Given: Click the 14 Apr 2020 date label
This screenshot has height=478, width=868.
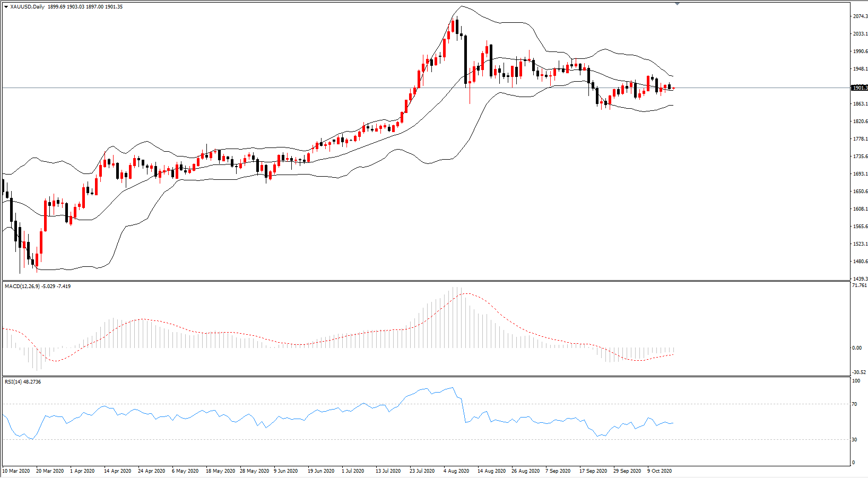Looking at the screenshot, I should (118, 471).
